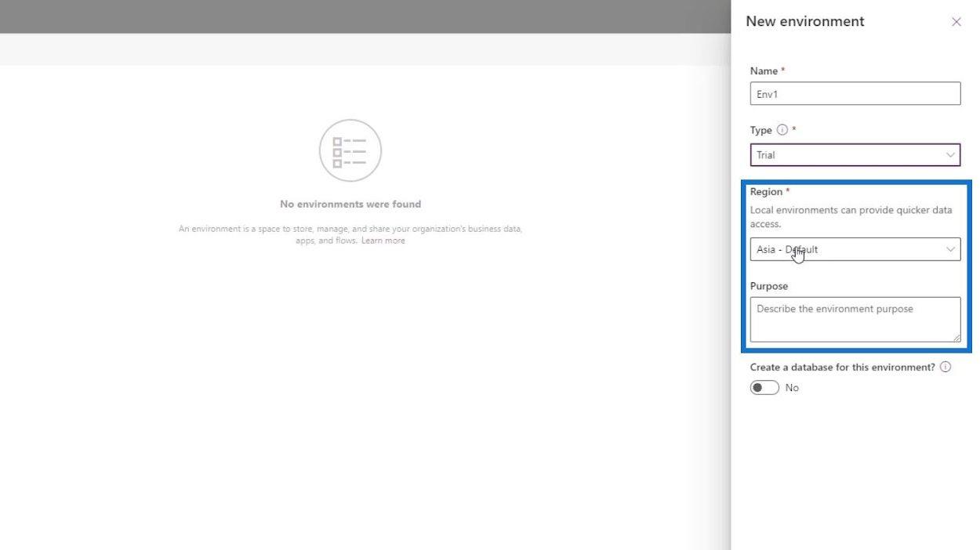Close the New environment panel
The image size is (980, 550).
pyautogui.click(x=956, y=22)
